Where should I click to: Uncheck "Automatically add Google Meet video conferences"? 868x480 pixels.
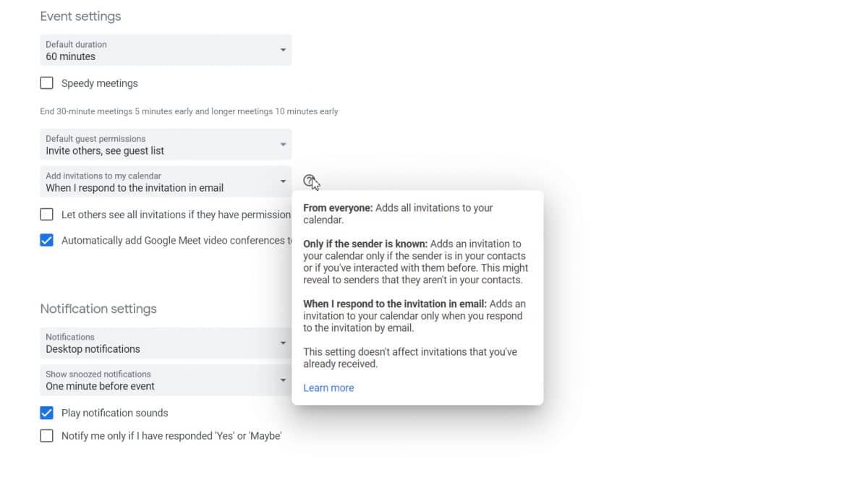(x=46, y=239)
